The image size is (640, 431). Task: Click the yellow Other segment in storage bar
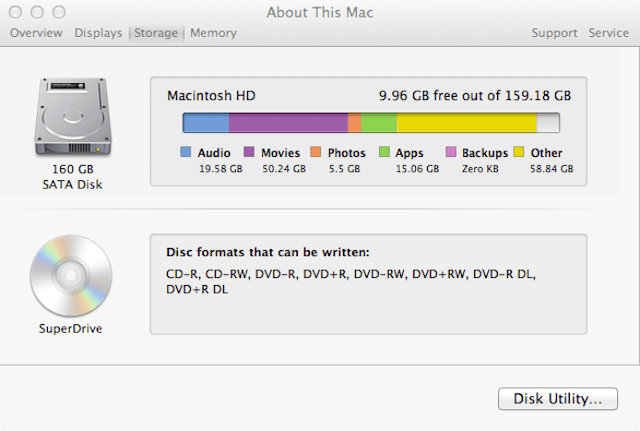[467, 123]
